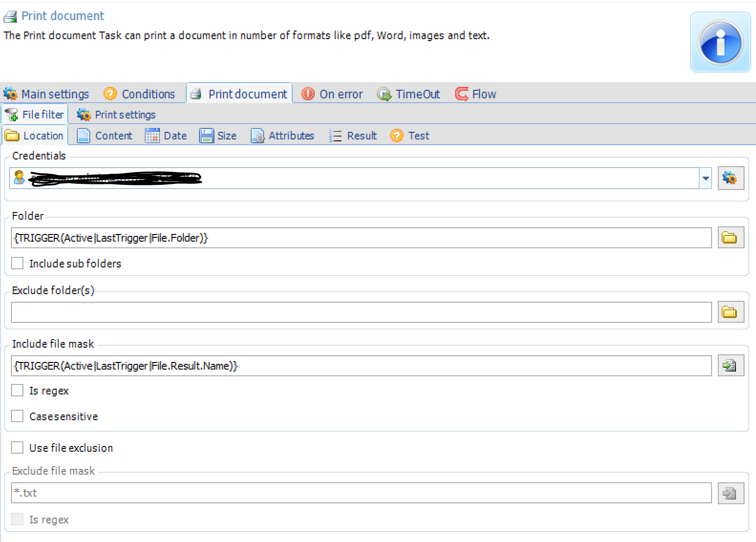Check the Use file exclusion option
The height and width of the screenshot is (542, 756).
click(18, 448)
